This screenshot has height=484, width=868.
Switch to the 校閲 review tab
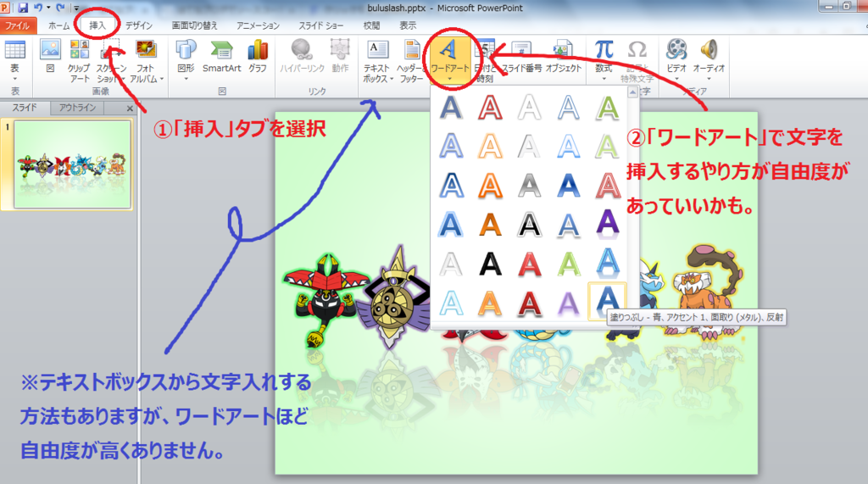point(371,25)
